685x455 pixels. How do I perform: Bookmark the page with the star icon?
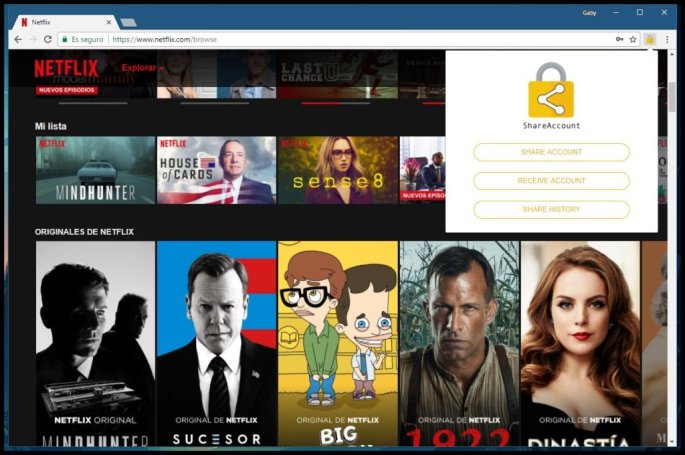click(x=633, y=39)
